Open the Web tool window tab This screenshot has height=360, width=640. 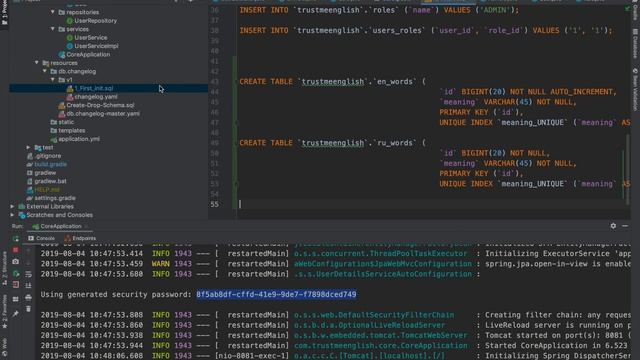point(4,347)
